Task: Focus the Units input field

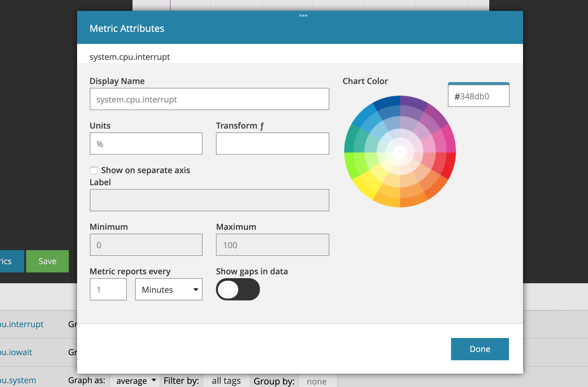Action: click(x=146, y=144)
